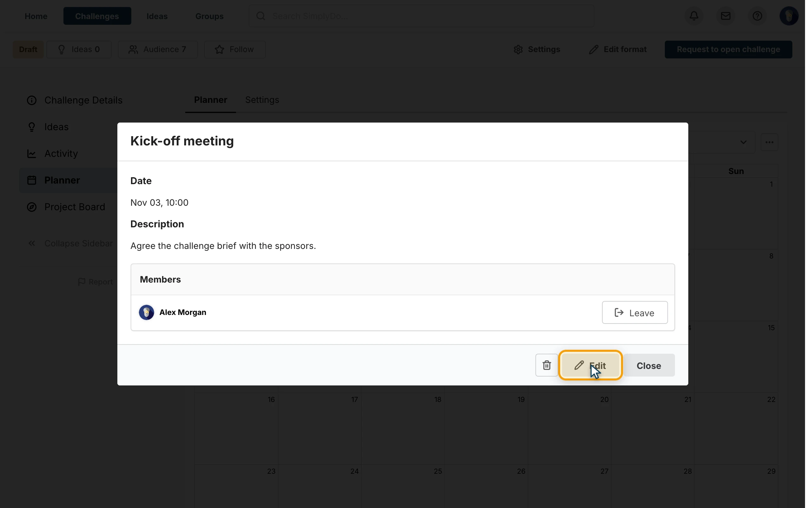Select day 22 in the calendar
The image size is (812, 508).
[x=736, y=428]
